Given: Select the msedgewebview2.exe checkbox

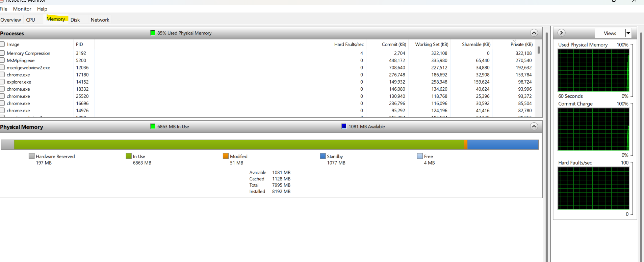Looking at the screenshot, I should coord(2,67).
